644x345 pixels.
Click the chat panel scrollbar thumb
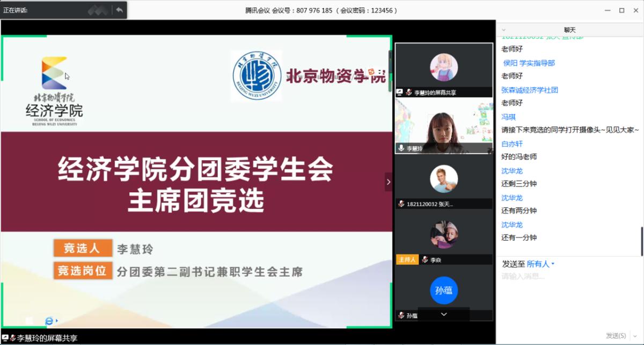point(641,241)
